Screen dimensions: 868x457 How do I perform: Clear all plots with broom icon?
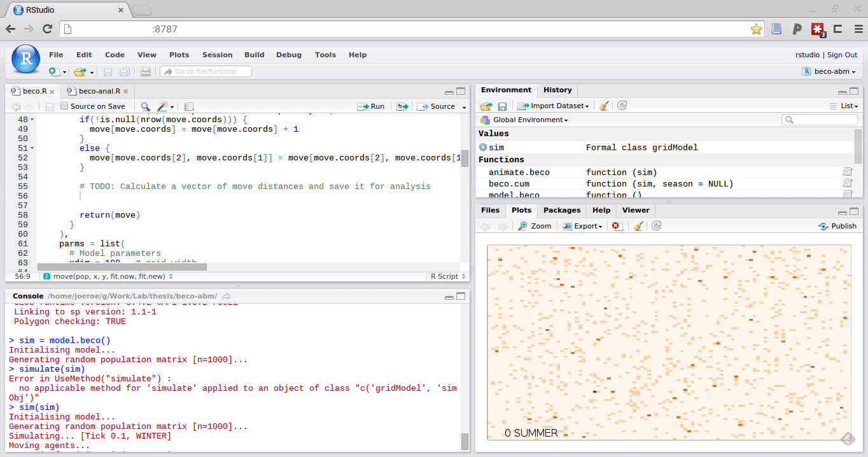point(638,226)
